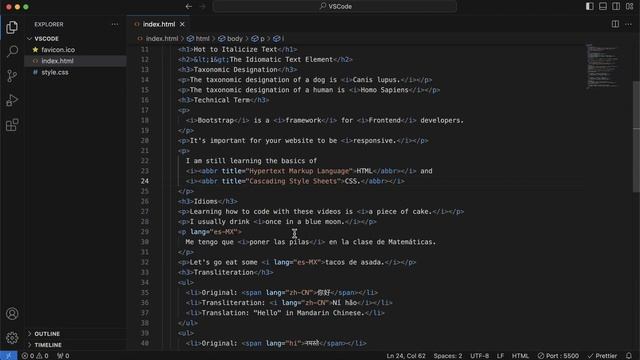
Task: Click "Homo Sapiens" text
Action: click(384, 90)
